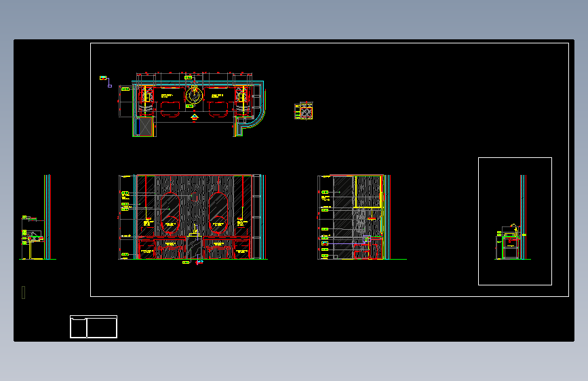Select the small olive rectangle at far left

24,292
